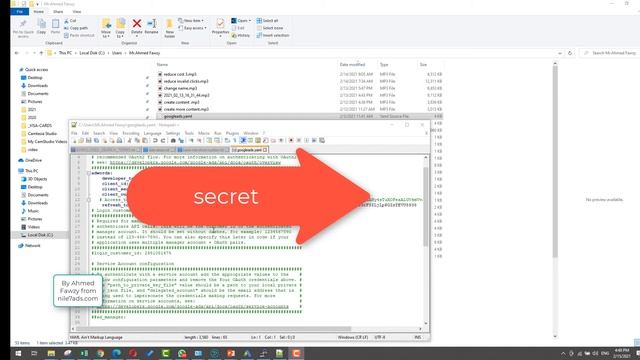Select file reduce invalid clicks.mp3
This screenshot has height=360, width=640.
pyautogui.click(x=186, y=81)
